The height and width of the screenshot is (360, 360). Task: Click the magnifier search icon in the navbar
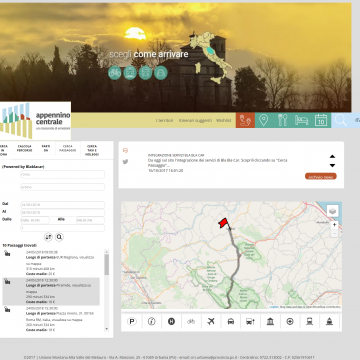[341, 120]
